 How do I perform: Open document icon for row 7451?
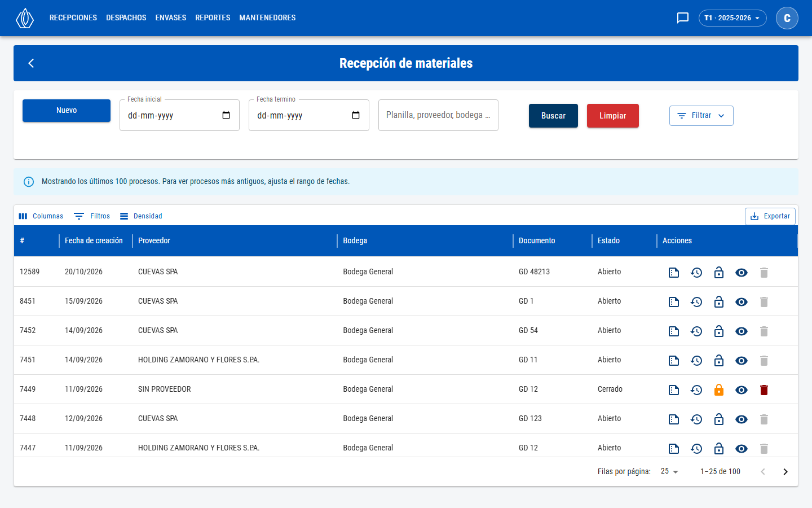pyautogui.click(x=674, y=361)
